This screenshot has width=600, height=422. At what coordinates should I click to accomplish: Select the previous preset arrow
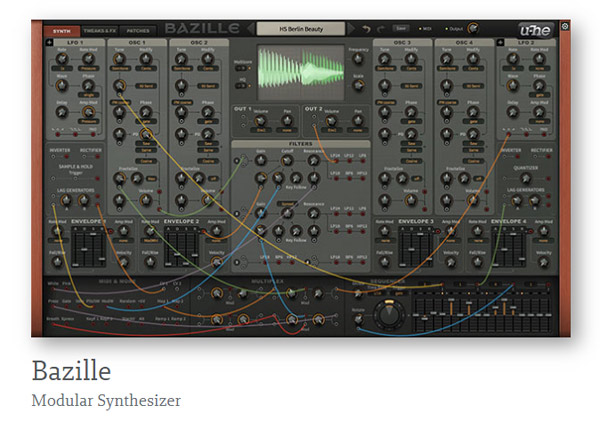(249, 29)
